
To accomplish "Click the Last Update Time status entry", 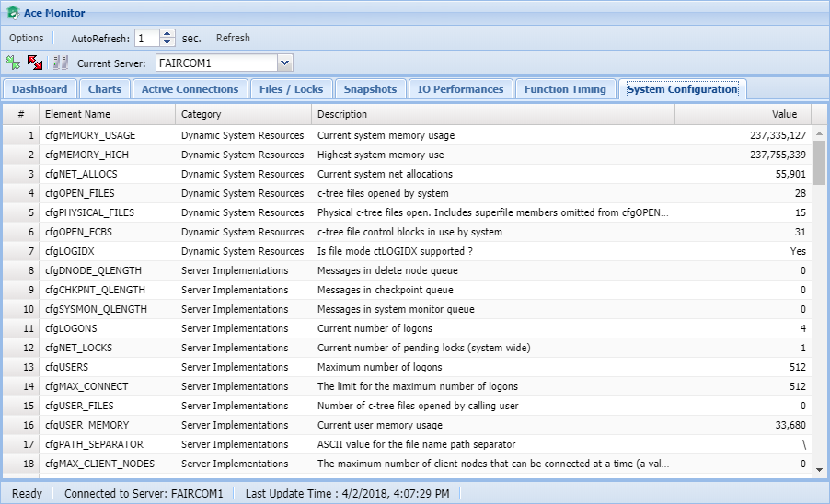I will tap(347, 493).
